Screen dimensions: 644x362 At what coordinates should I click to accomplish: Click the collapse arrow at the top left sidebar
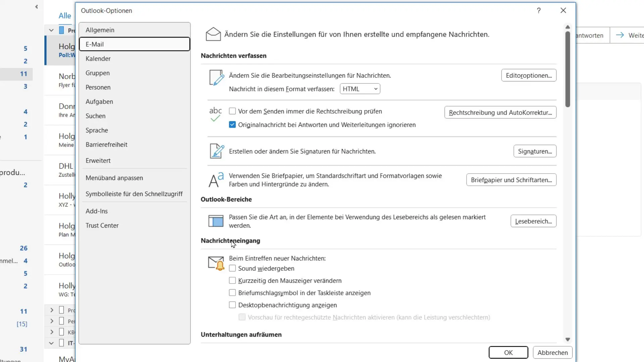(x=36, y=6)
